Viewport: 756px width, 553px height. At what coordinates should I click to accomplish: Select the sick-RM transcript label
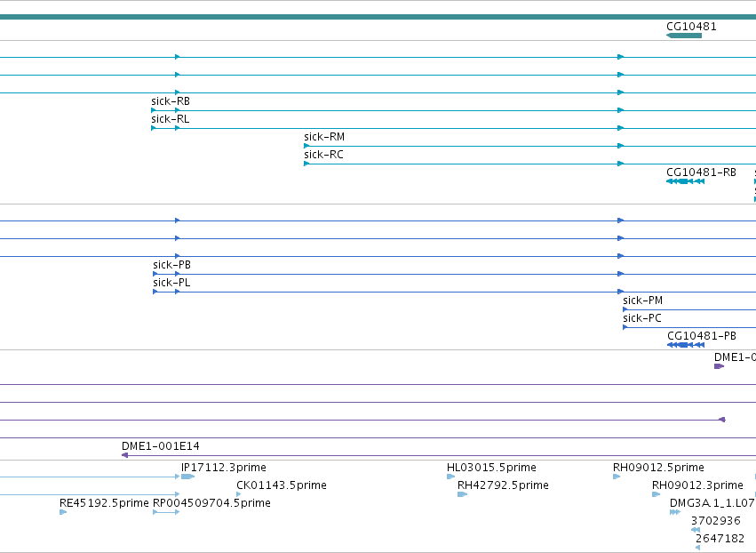[x=324, y=137]
